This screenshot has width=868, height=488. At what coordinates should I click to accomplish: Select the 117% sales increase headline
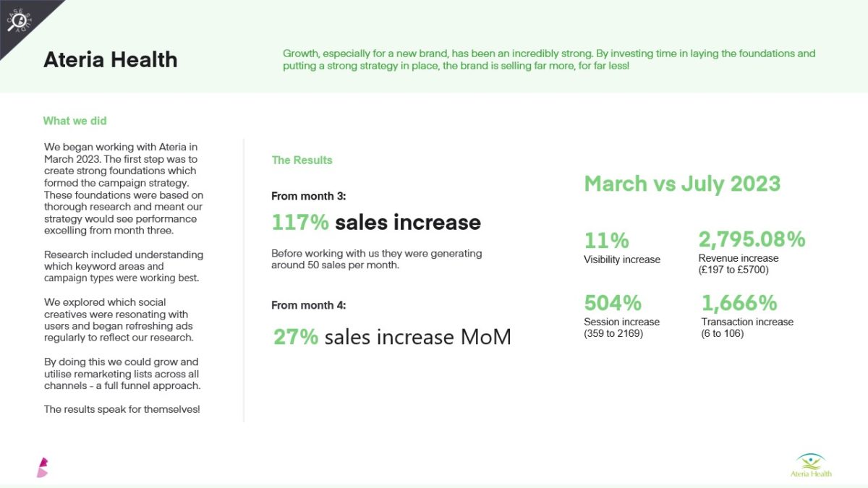(375, 222)
